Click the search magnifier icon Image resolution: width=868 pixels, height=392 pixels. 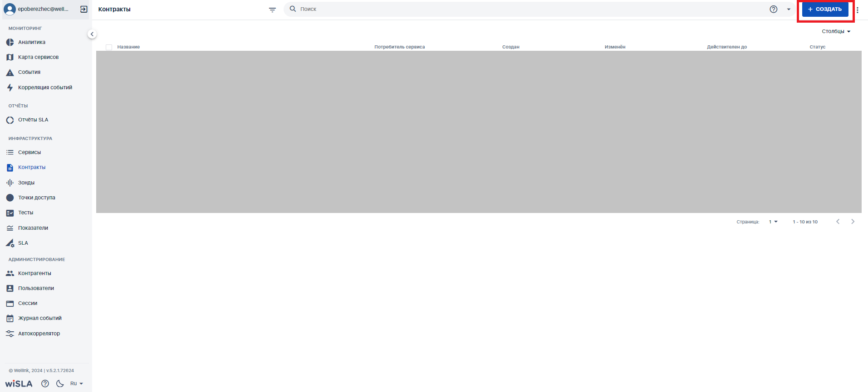click(293, 9)
